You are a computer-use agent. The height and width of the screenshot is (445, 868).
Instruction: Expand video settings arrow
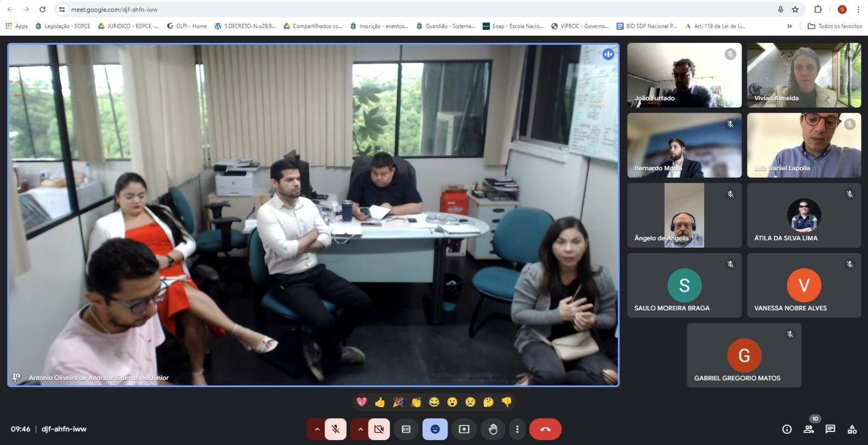pyautogui.click(x=360, y=429)
